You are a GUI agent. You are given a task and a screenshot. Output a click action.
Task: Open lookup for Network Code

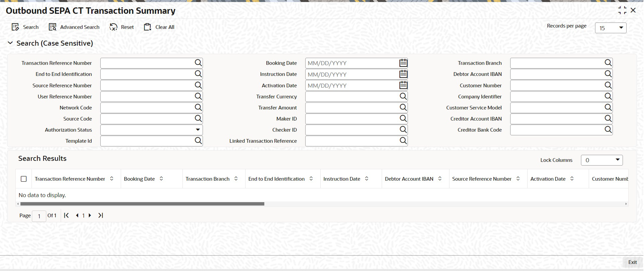point(198,107)
